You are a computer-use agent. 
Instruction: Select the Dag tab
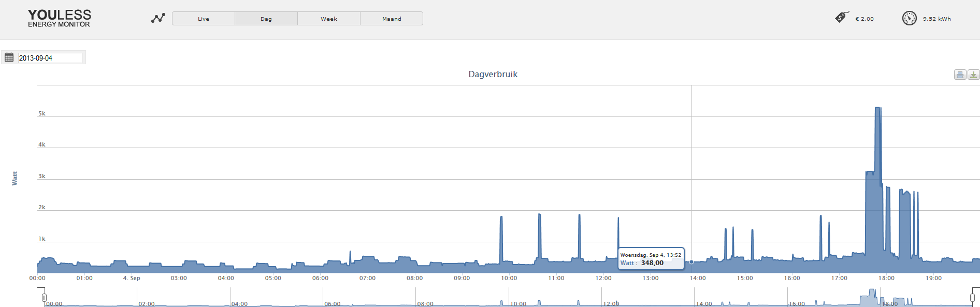pyautogui.click(x=266, y=19)
